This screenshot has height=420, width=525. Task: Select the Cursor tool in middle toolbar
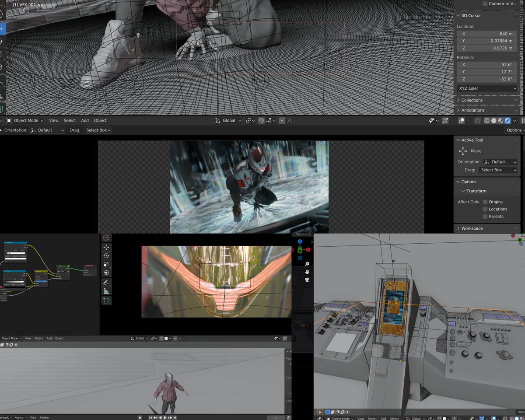tap(106, 238)
